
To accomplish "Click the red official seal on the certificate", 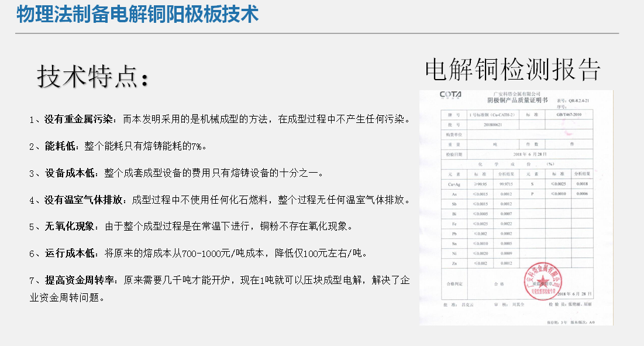I will [543, 282].
